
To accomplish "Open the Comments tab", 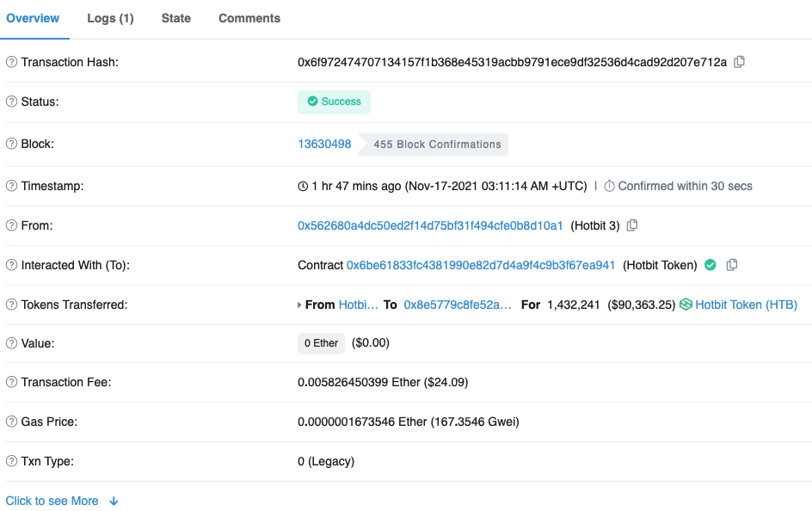I will coord(249,18).
